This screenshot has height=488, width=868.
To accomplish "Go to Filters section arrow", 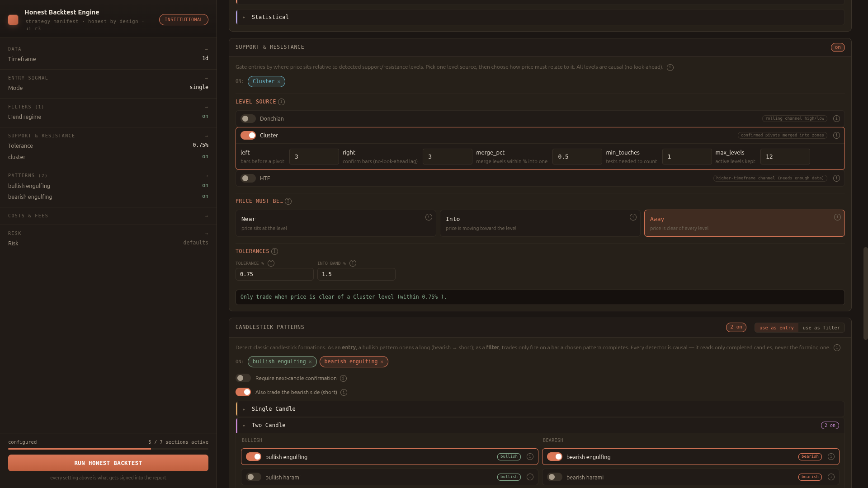I will click(x=206, y=107).
